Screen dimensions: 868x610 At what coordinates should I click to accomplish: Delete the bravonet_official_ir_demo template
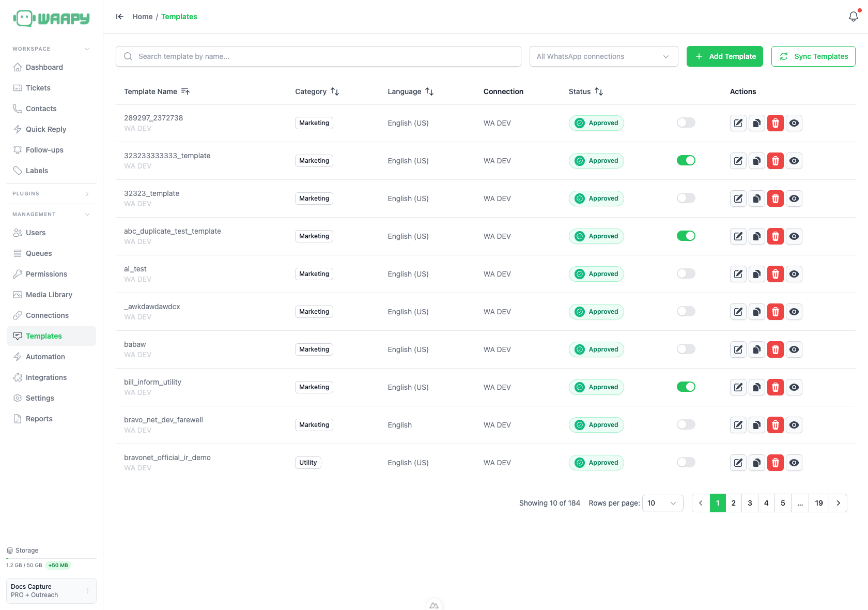pos(776,463)
